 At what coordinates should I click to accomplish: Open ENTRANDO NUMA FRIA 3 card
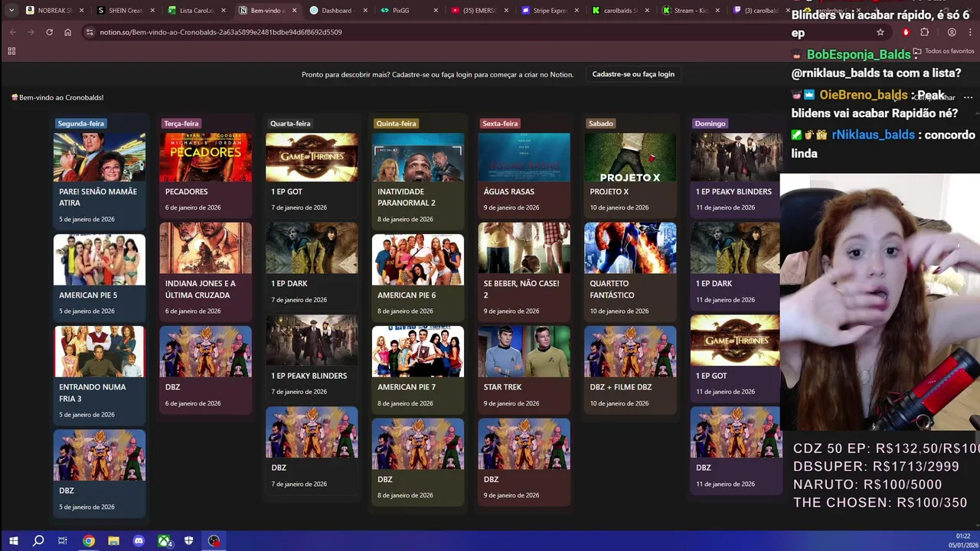click(100, 375)
